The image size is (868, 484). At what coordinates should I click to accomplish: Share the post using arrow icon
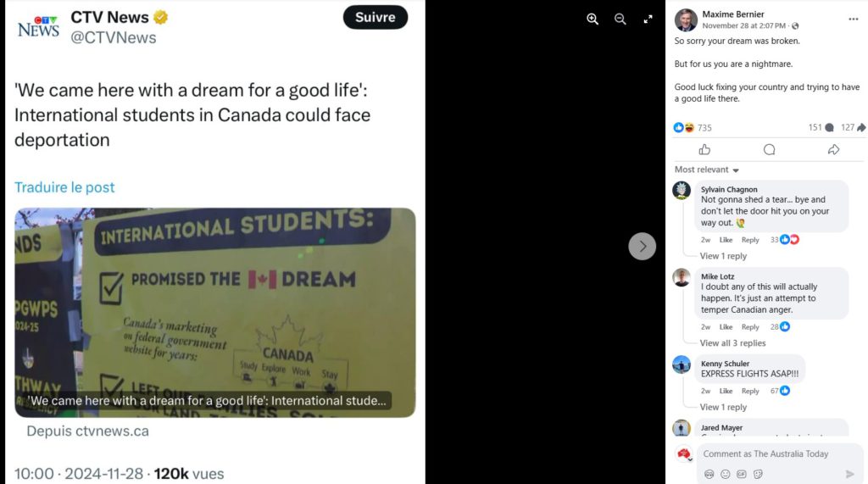point(833,150)
